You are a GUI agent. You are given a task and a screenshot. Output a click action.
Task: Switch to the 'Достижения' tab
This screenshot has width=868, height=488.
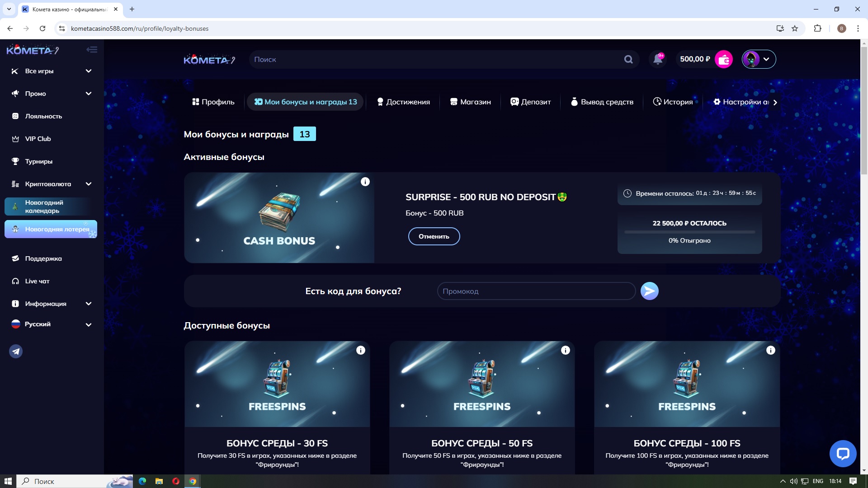pos(403,102)
